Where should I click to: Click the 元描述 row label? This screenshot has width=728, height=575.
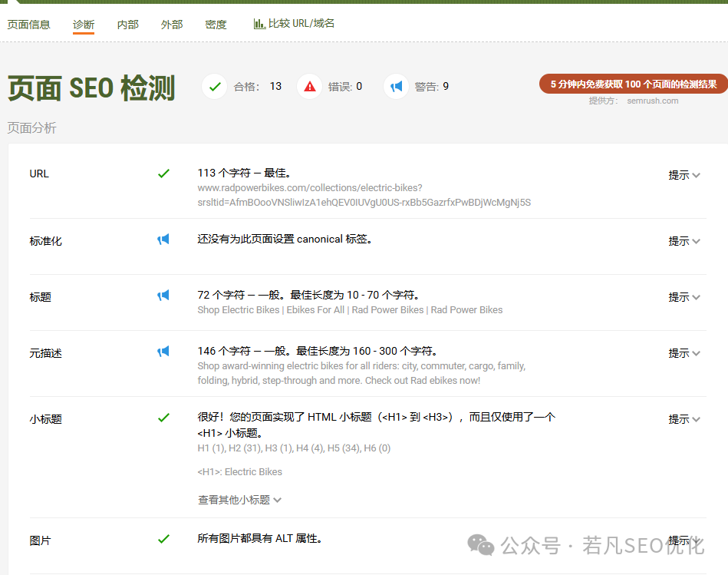click(45, 353)
